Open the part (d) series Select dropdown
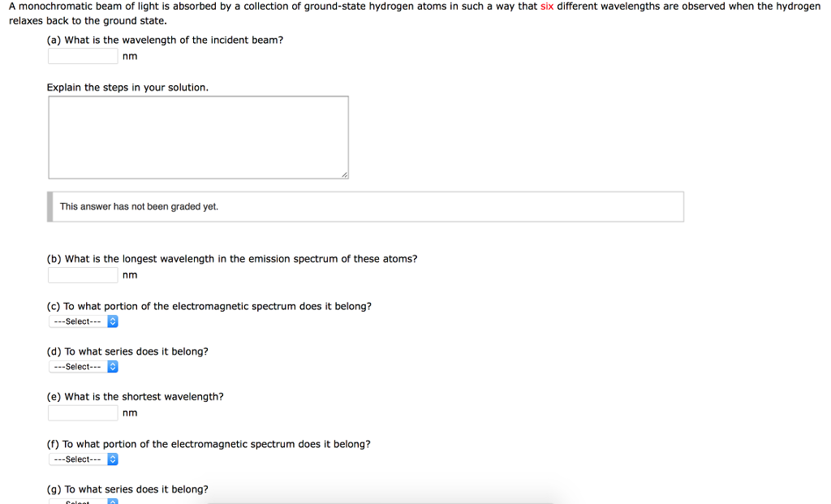Image resolution: width=831 pixels, height=504 pixels. pyautogui.click(x=84, y=367)
